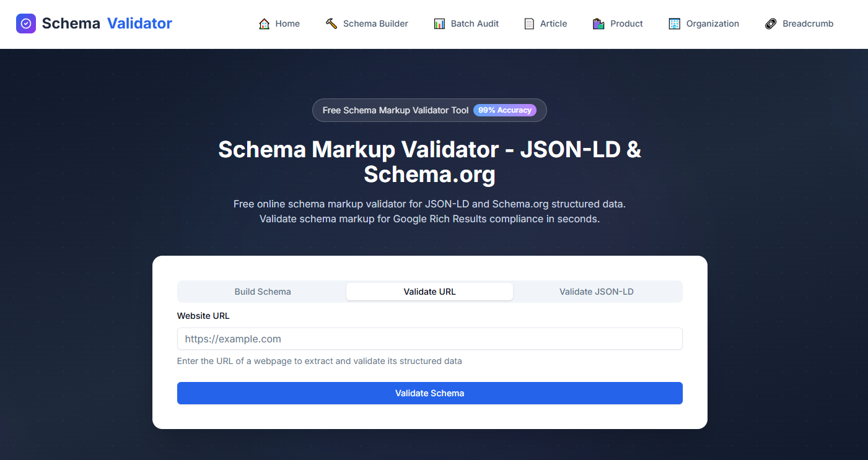Select the Product box icon
This screenshot has height=460, width=868.
(x=598, y=23)
